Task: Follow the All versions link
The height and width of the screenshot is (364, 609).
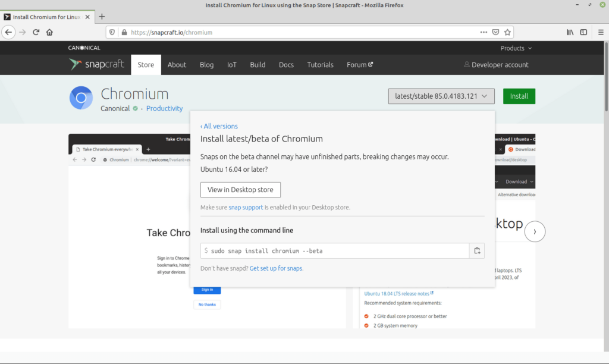Action: (x=219, y=125)
